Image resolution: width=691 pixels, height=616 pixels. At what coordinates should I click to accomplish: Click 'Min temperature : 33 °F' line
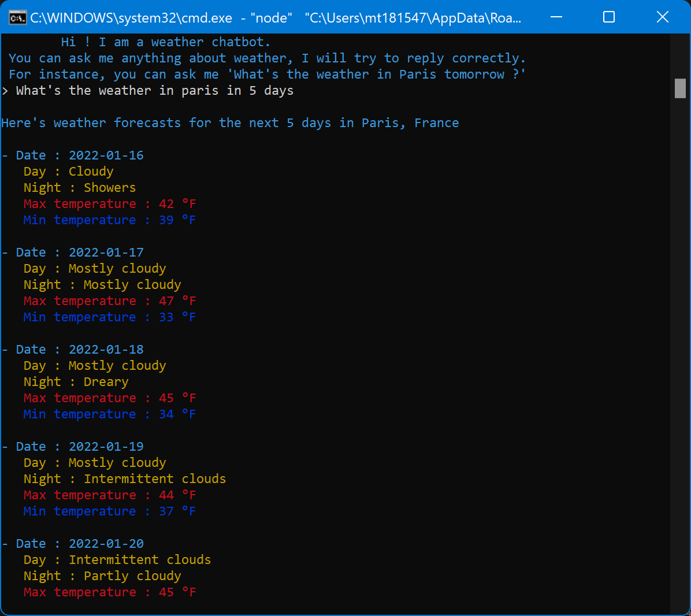(109, 317)
